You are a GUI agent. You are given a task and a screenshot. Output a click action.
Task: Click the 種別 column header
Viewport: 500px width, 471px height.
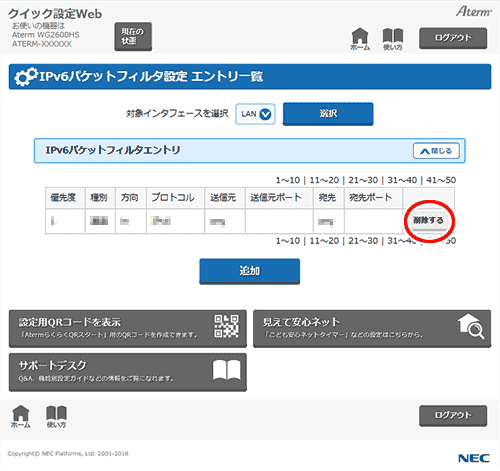pos(100,198)
